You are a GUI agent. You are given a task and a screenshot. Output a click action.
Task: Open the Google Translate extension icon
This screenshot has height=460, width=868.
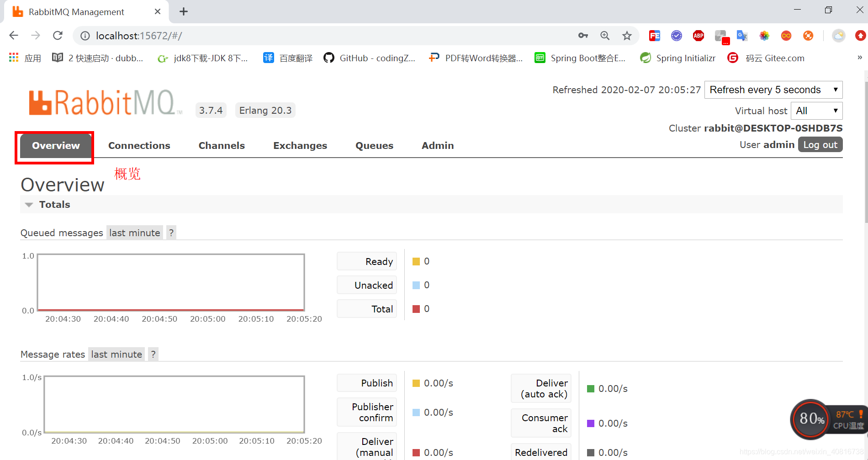[x=742, y=36]
